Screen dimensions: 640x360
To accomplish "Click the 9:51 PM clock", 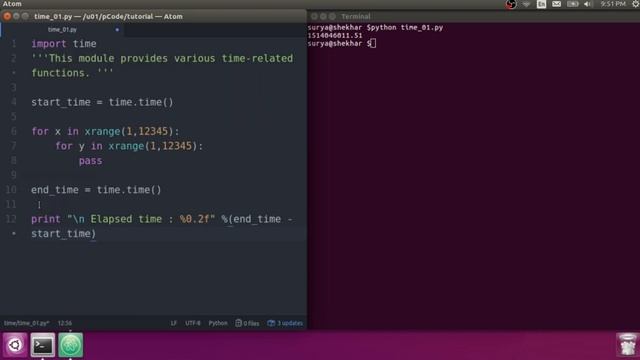I will [x=613, y=4].
